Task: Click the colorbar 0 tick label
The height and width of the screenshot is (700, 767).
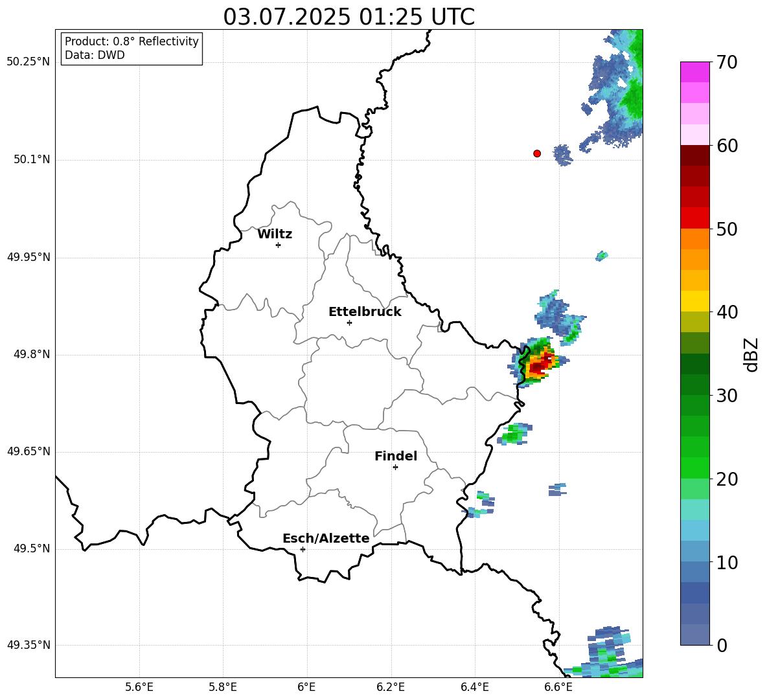Action: point(722,646)
